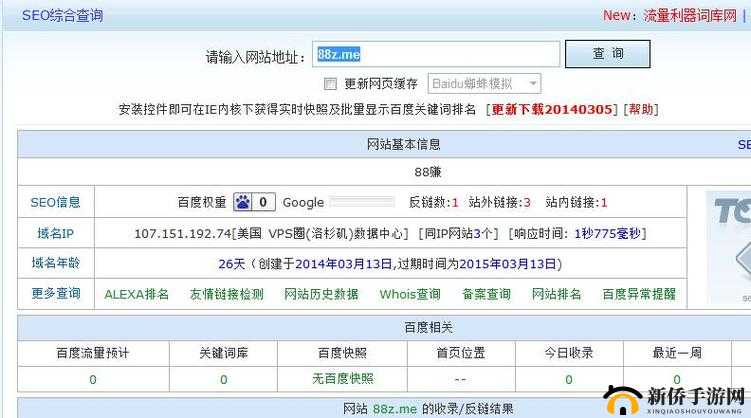The width and height of the screenshot is (751, 418).
Task: Click the 网站基本信息 section header
Action: pos(403,144)
